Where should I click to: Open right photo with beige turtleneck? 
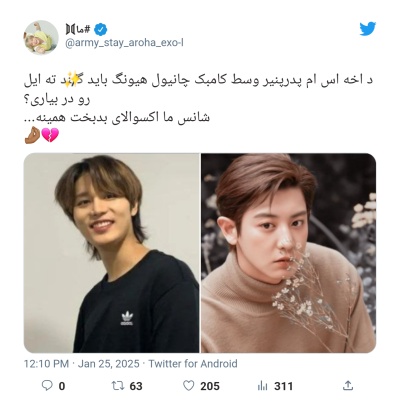(288, 253)
